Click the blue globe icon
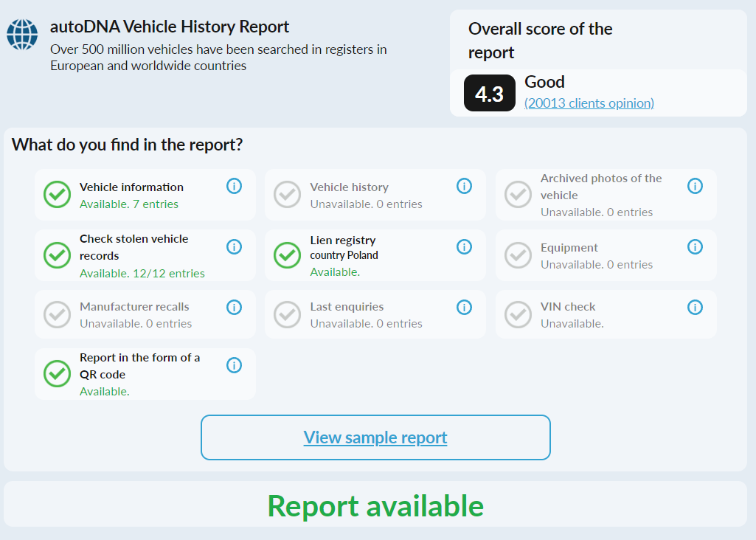756x540 pixels. [x=22, y=34]
